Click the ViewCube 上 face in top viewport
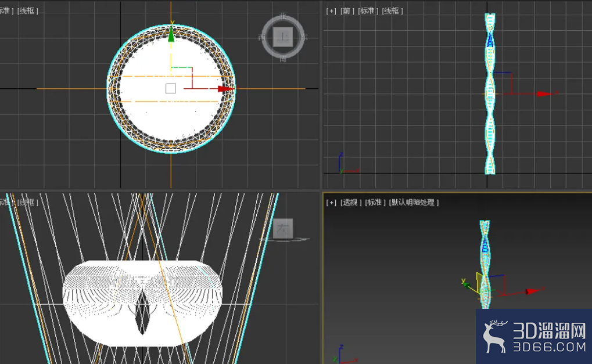Image resolution: width=592 pixels, height=364 pixels. pyautogui.click(x=283, y=37)
